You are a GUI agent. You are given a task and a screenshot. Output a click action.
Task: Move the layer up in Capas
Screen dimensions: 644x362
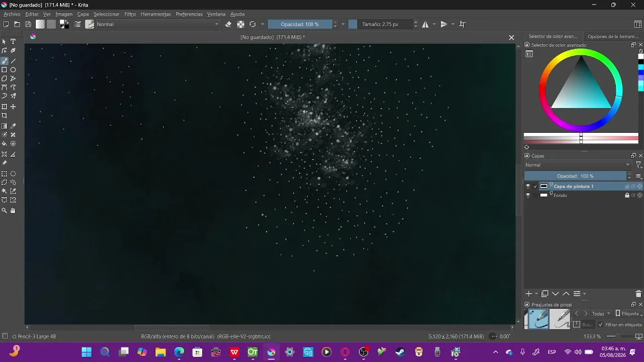[x=566, y=294]
